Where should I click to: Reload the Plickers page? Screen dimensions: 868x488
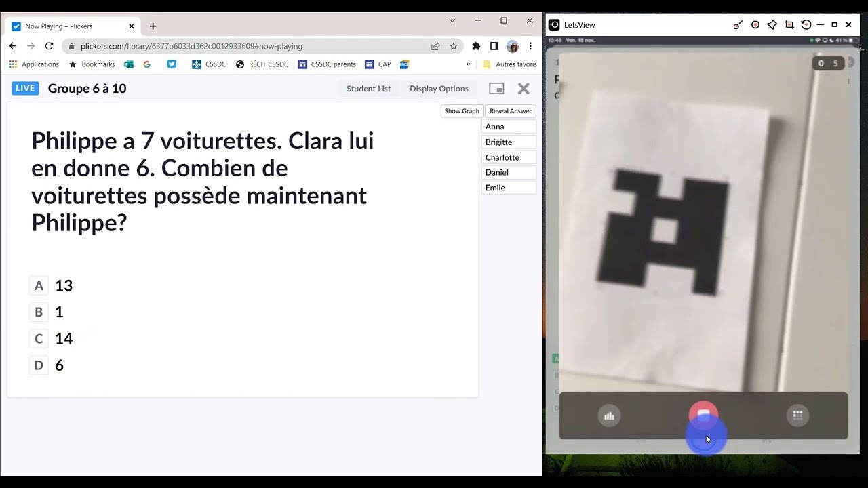click(x=49, y=46)
